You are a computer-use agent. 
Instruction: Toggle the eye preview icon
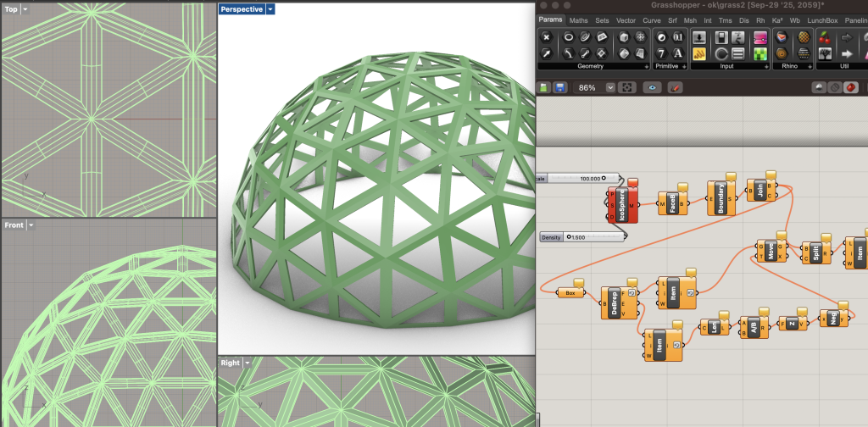click(652, 87)
